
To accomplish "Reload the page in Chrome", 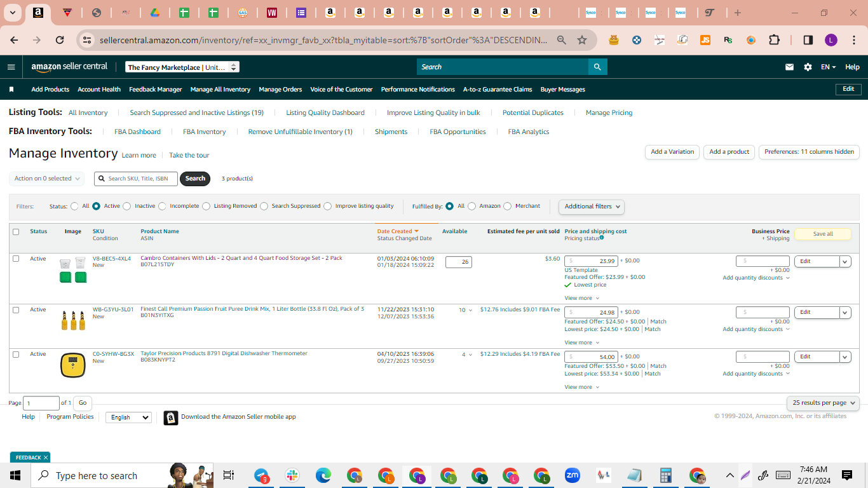I will [x=60, y=40].
